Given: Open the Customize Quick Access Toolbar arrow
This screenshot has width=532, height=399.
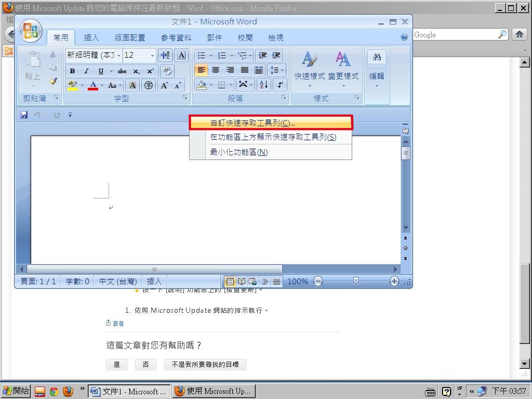Looking at the screenshot, I should point(70,115).
